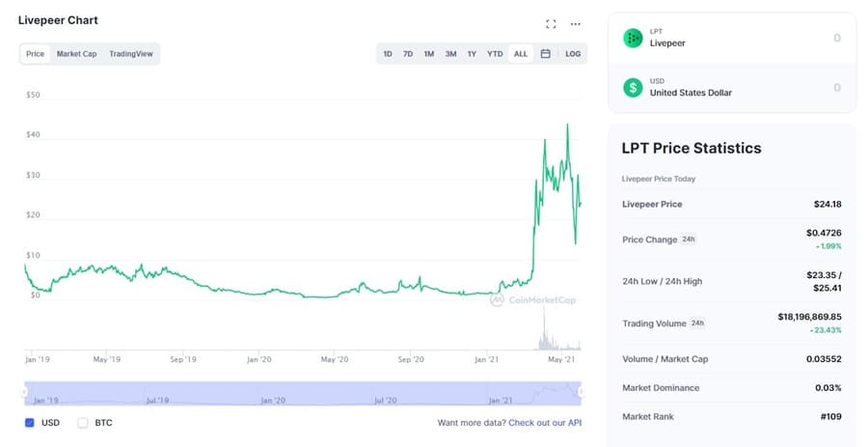Open the 'Check out our API' link
Image resolution: width=868 pixels, height=447 pixels.
[x=545, y=423]
